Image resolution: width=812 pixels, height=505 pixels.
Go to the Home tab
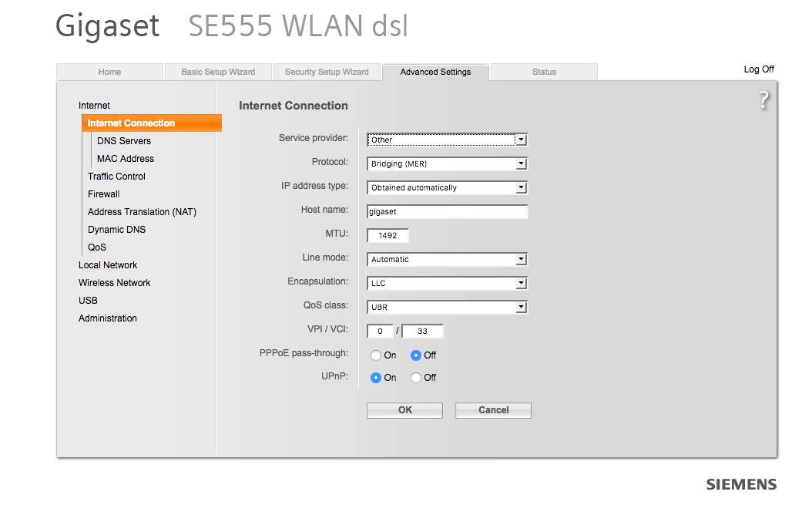click(109, 72)
